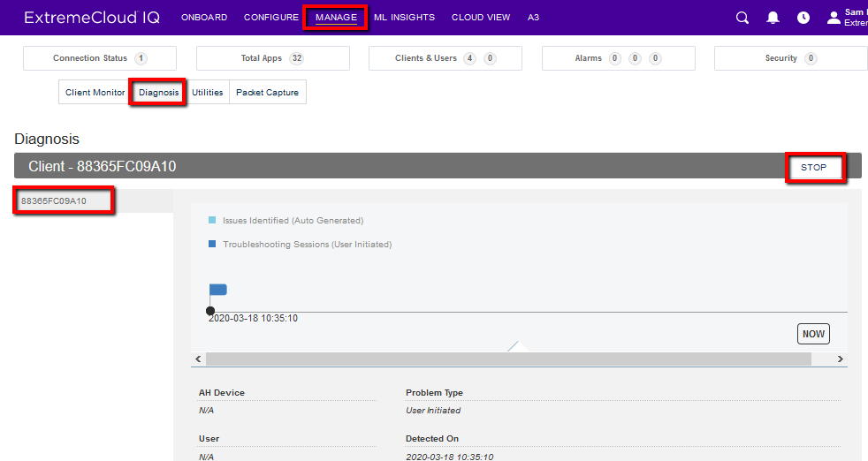Open the Connection Status summary
This screenshot has height=461, width=868.
[99, 58]
